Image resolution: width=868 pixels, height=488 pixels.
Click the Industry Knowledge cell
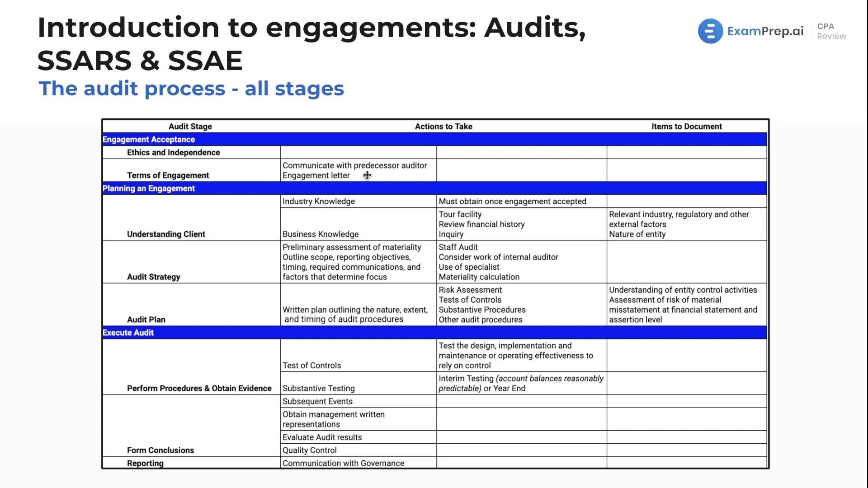pyautogui.click(x=359, y=202)
